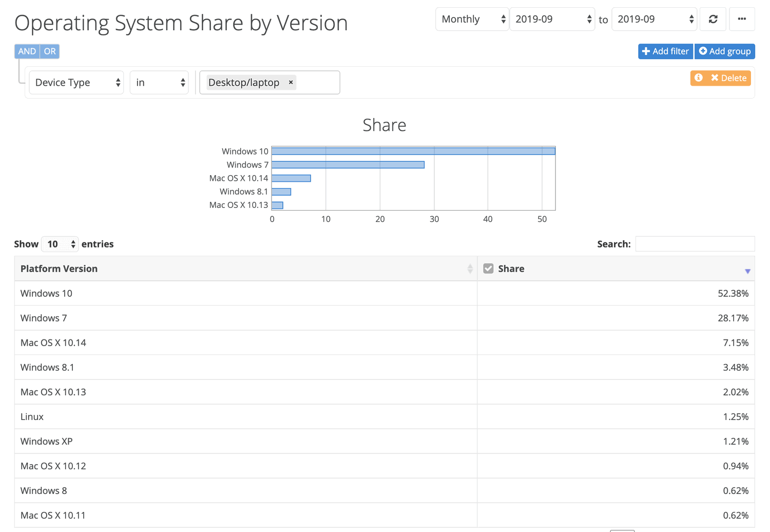This screenshot has width=770, height=532.
Task: Click the info icon beside Delete
Action: 698,78
